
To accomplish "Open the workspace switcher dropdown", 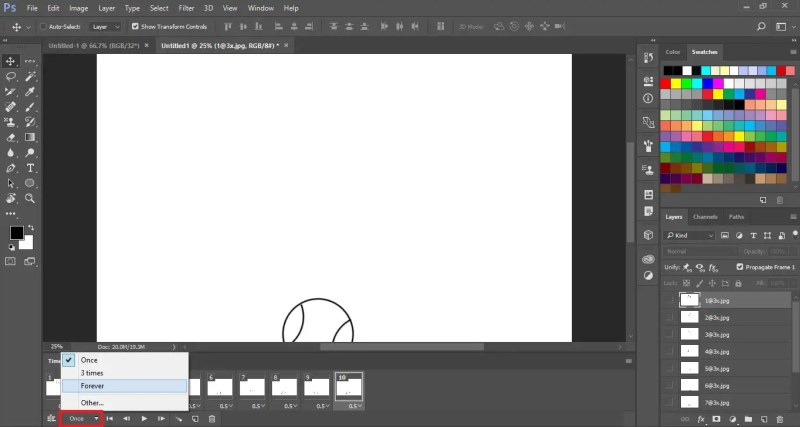I will tap(783, 27).
